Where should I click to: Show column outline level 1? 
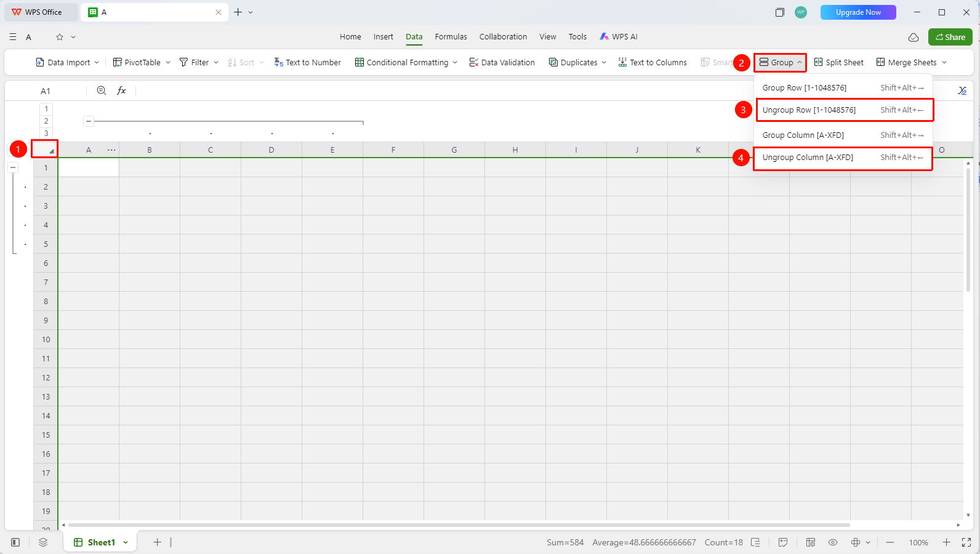coord(46,109)
